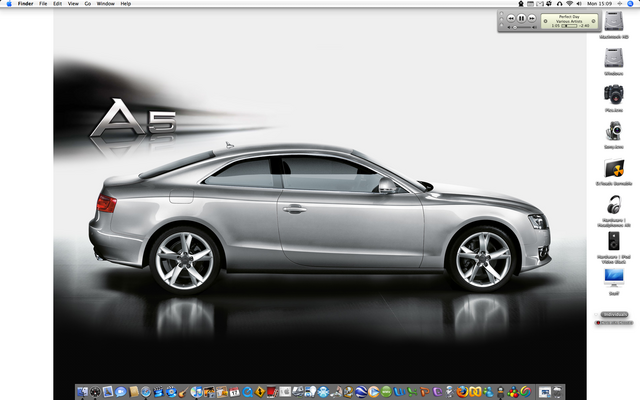Open Finder from the Dock
This screenshot has height=400, width=640.
pyautogui.click(x=82, y=392)
